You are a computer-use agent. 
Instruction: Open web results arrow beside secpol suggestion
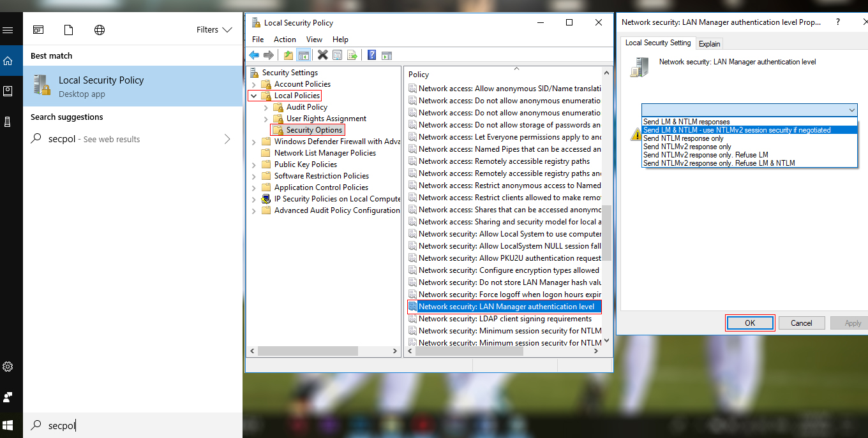pos(227,139)
